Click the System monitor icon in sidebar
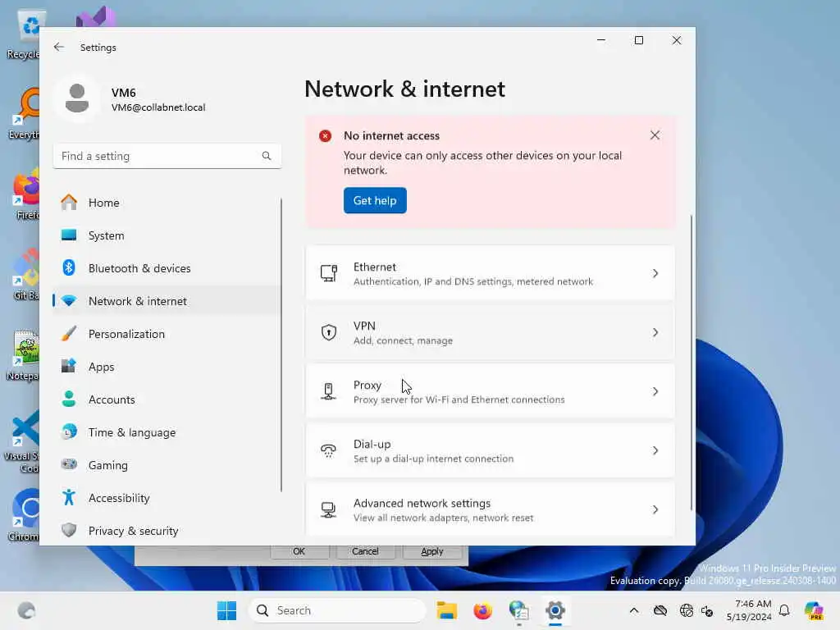Image resolution: width=840 pixels, height=630 pixels. point(69,235)
